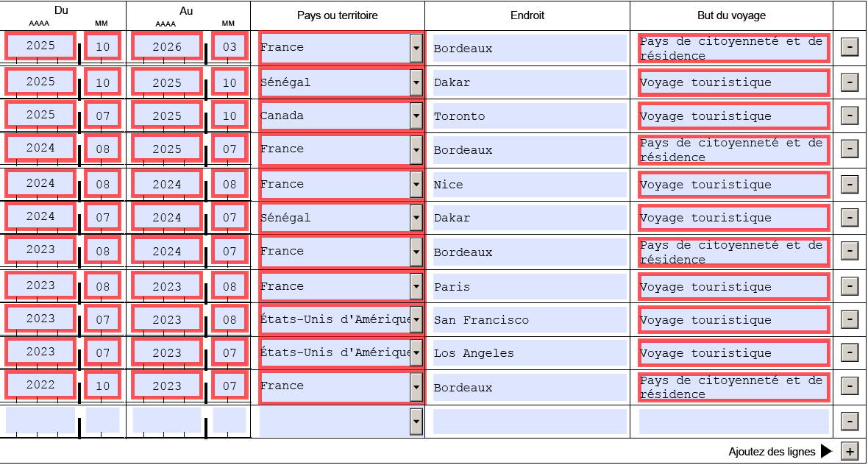Delete the Los Angeles row via minus button
Screen dimensions: 868x465
(849, 352)
